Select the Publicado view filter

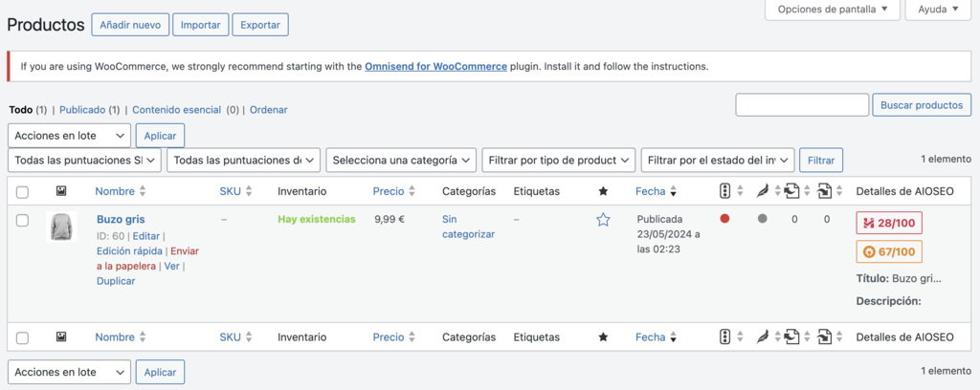click(82, 109)
